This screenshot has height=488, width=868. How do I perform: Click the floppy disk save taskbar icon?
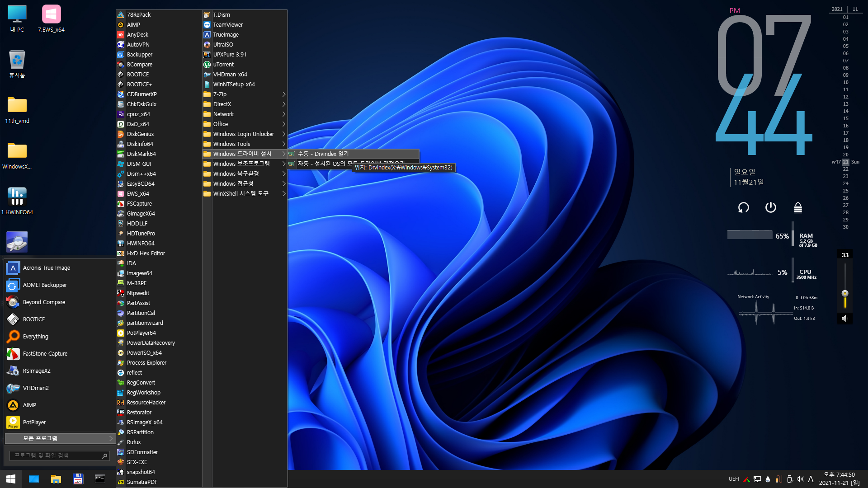(x=78, y=479)
